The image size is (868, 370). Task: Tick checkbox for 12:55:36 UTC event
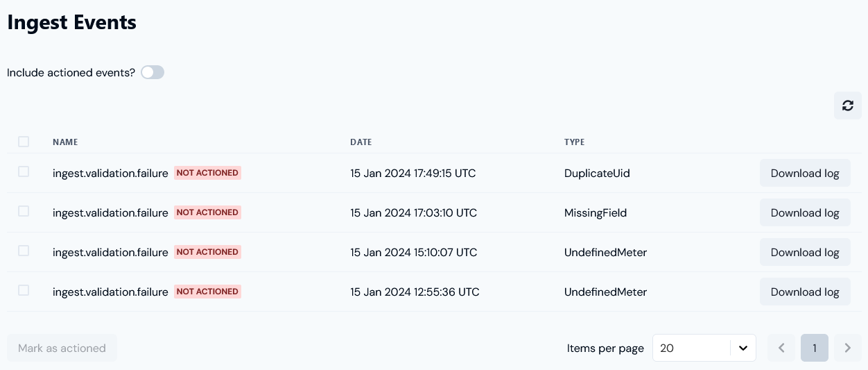(24, 290)
